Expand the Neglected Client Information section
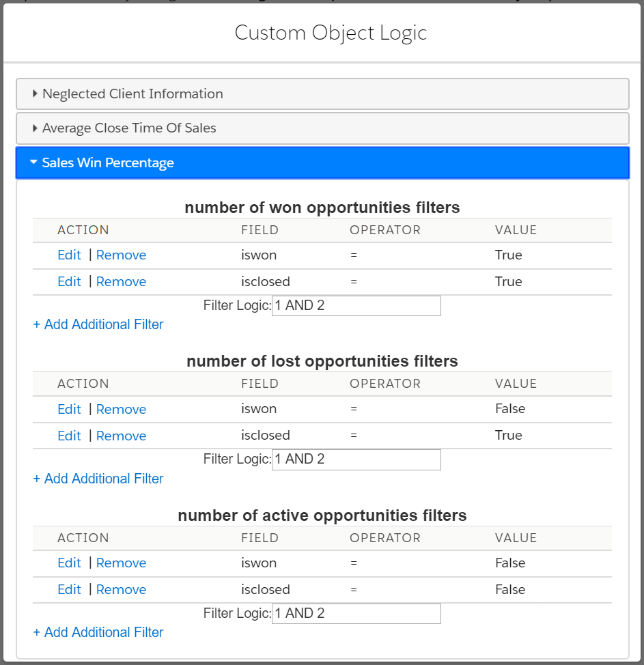This screenshot has width=644, height=665. 322,94
